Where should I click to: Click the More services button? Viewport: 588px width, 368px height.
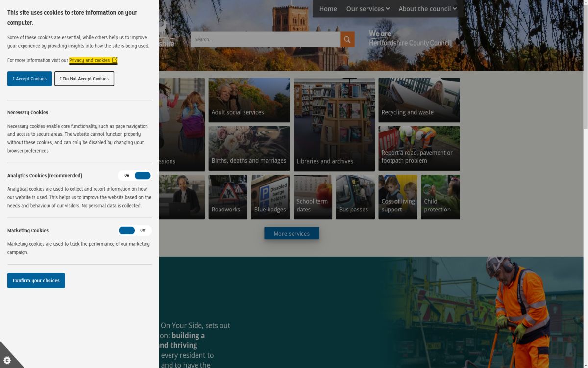tap(292, 234)
